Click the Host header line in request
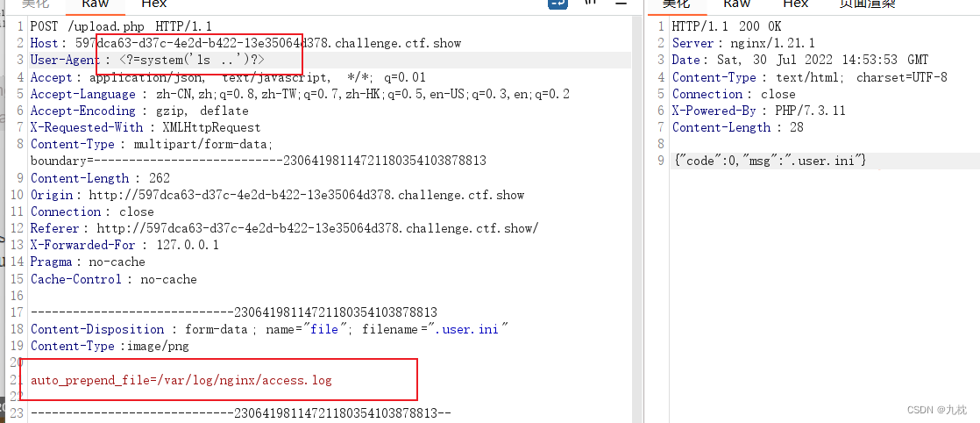The height and width of the screenshot is (423, 980). [245, 43]
